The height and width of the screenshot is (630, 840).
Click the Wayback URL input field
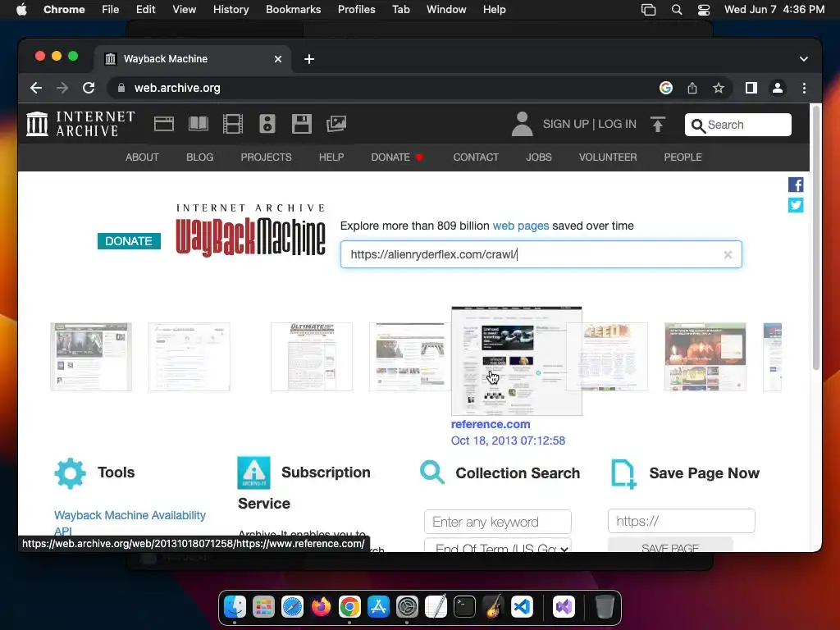[541, 254]
